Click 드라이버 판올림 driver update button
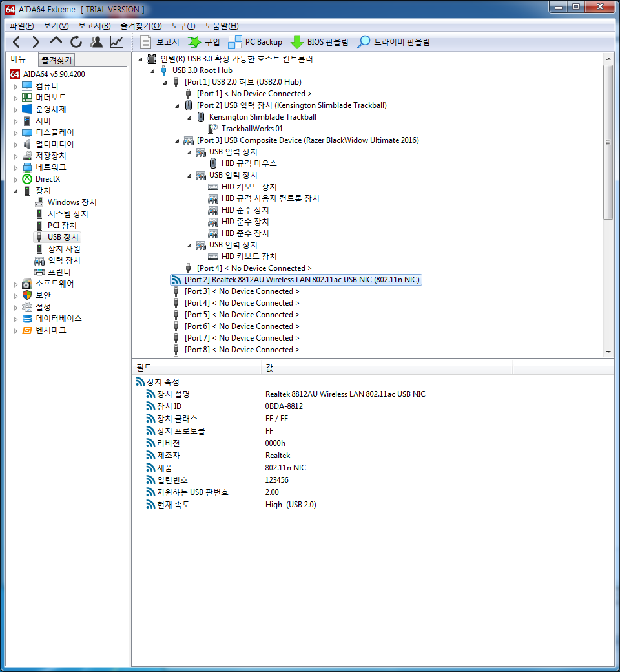 point(393,41)
